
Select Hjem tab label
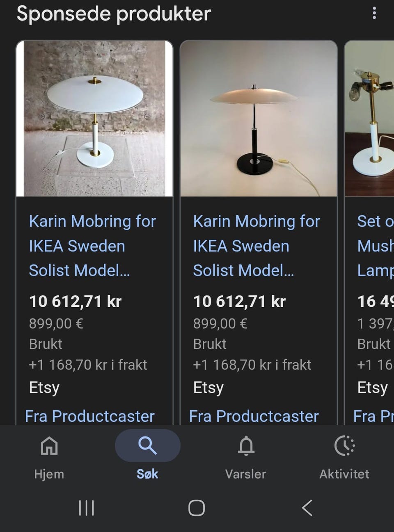(x=49, y=474)
